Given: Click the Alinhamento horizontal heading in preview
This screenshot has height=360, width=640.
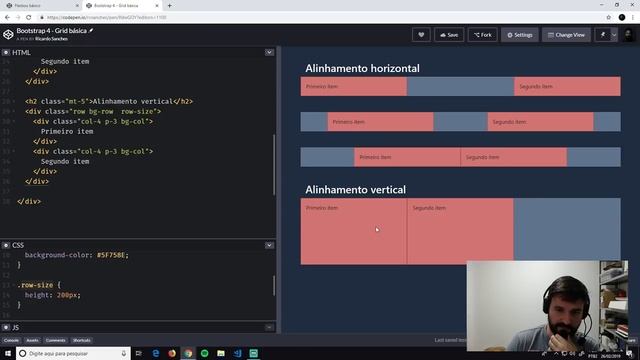Looking at the screenshot, I should pos(362,69).
